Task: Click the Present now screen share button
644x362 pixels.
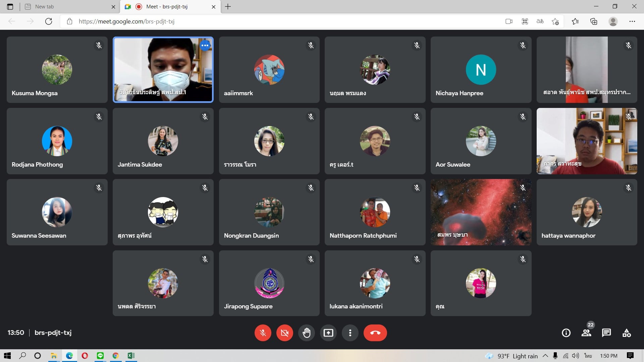Action: 328,333
